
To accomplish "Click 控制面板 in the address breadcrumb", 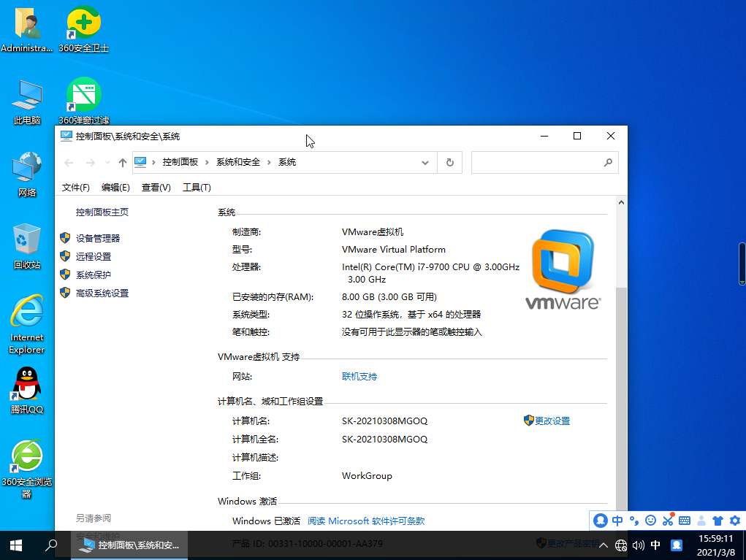I will click(x=180, y=162).
